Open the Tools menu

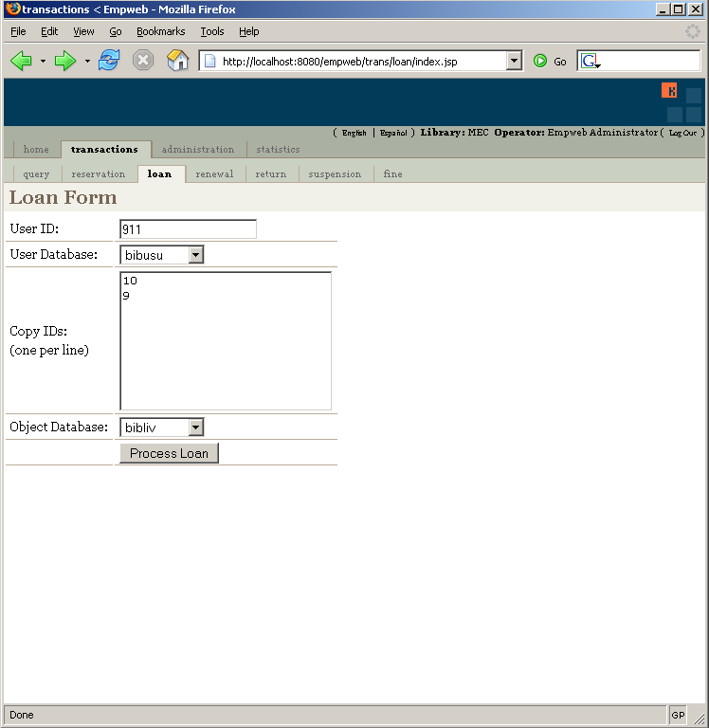(x=212, y=31)
